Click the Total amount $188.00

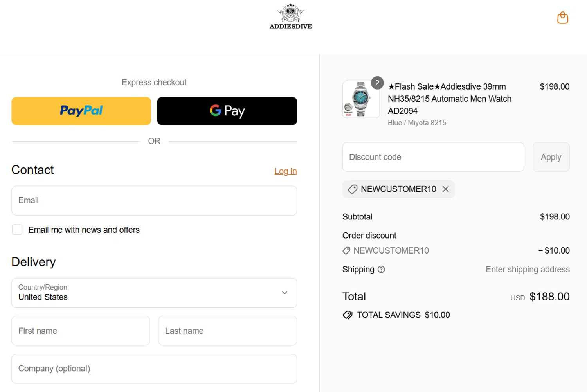tap(549, 297)
